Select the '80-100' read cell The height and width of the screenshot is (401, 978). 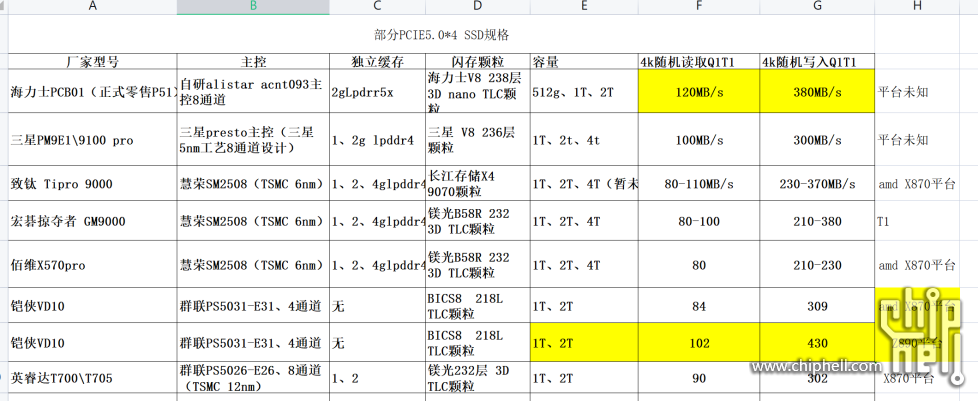click(x=699, y=221)
